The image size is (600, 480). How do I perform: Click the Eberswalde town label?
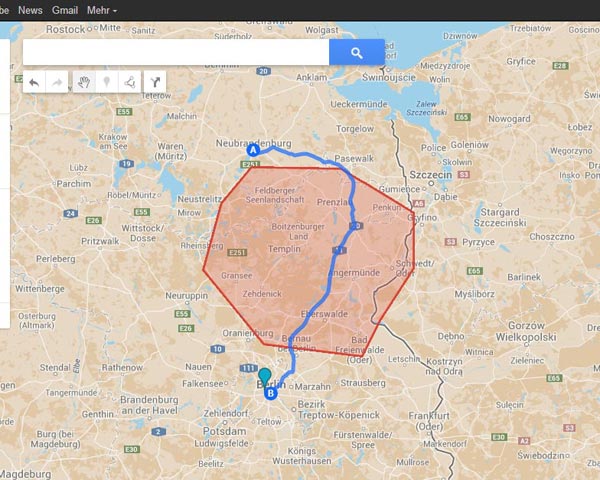coord(324,314)
